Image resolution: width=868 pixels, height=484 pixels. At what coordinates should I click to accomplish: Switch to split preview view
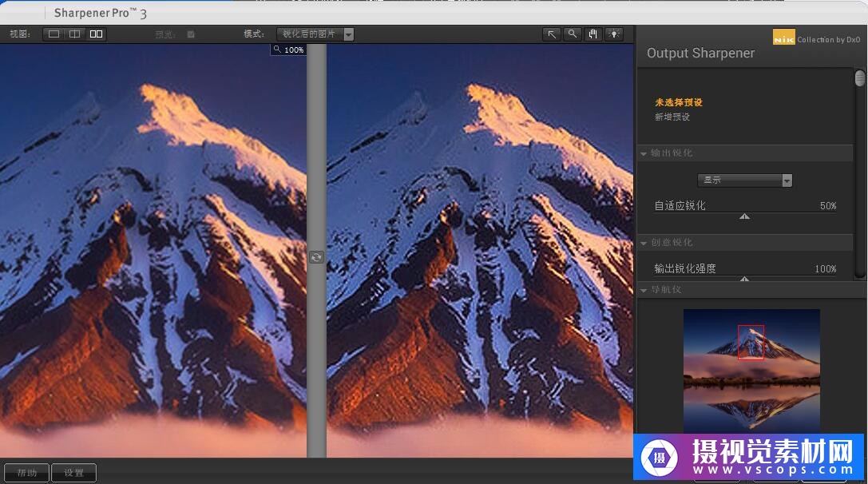[75, 34]
